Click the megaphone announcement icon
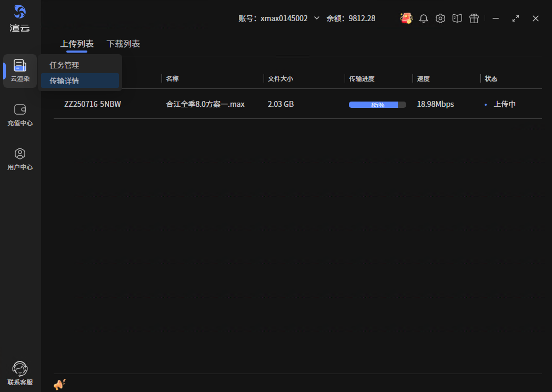The height and width of the screenshot is (392, 552). [59, 385]
